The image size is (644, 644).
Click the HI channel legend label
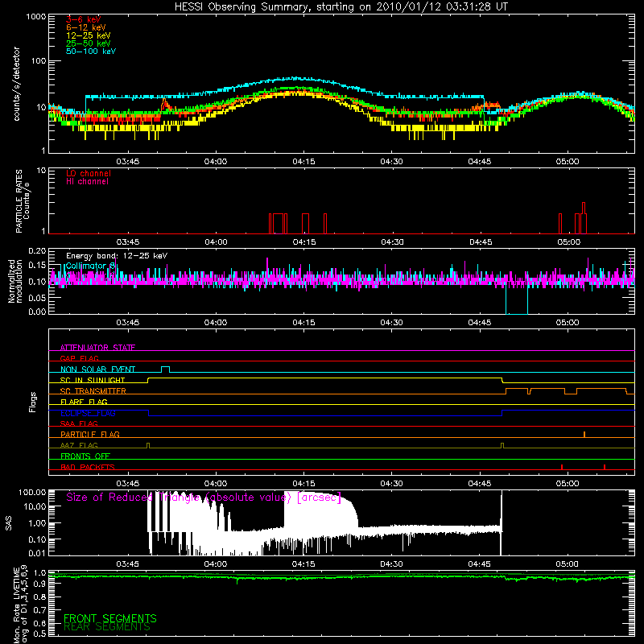87,182
